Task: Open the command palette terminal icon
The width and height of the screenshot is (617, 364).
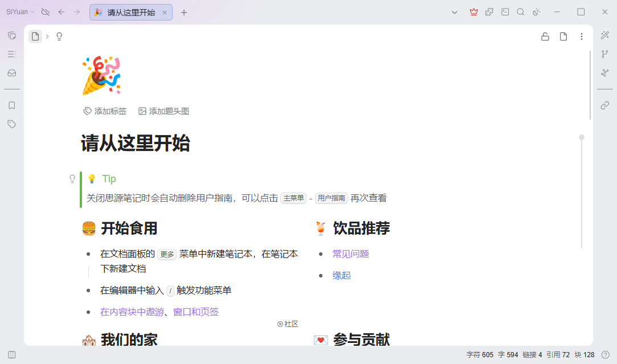Action: pyautogui.click(x=505, y=12)
